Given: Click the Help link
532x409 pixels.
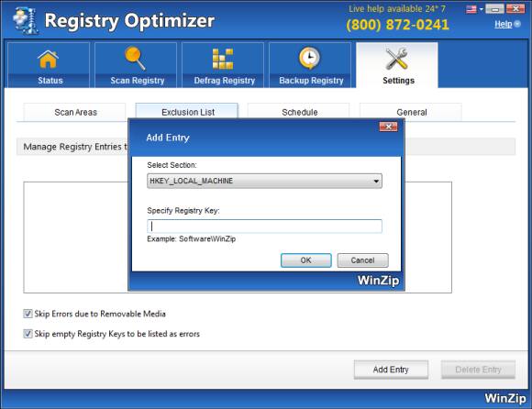Looking at the screenshot, I should [504, 24].
